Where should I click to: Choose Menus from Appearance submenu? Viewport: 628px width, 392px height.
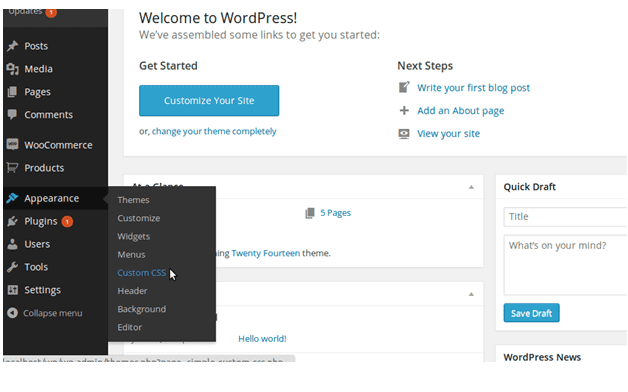coord(131,255)
